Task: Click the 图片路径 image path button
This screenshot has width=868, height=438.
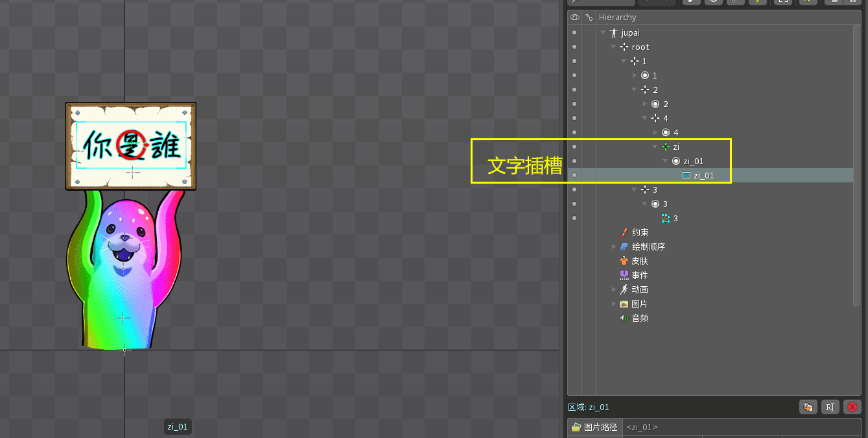Action: [594, 427]
